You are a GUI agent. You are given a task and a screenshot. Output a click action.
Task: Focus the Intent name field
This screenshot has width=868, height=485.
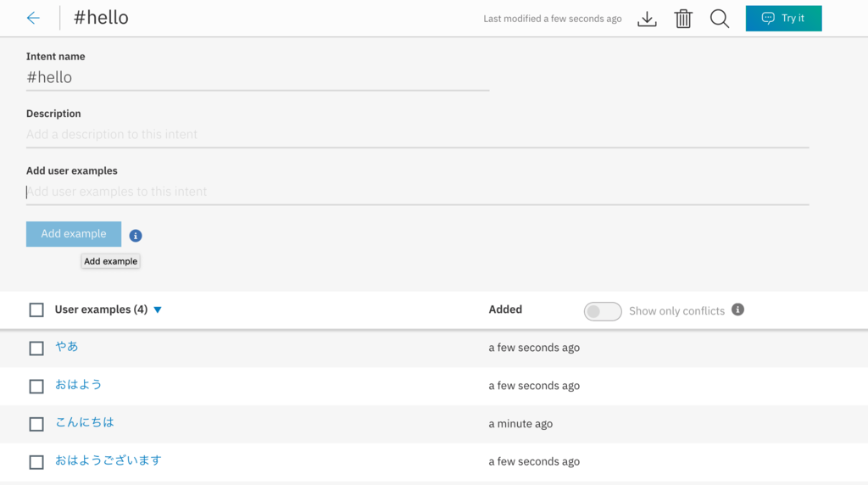(x=257, y=77)
